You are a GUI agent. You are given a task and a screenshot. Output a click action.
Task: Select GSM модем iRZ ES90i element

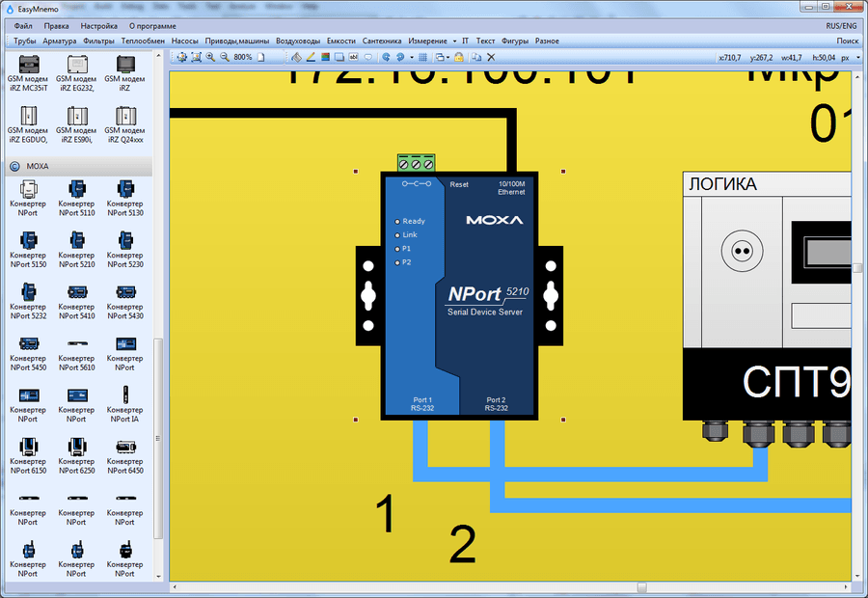tap(76, 124)
